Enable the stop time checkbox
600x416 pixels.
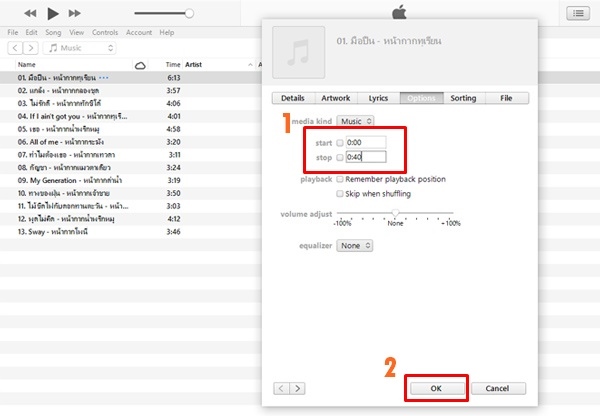click(340, 157)
